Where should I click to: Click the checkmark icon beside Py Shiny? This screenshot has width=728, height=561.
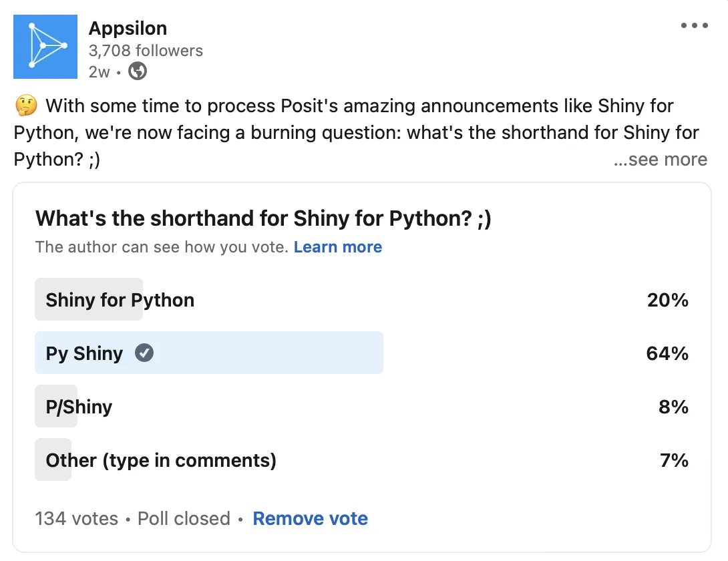[144, 353]
